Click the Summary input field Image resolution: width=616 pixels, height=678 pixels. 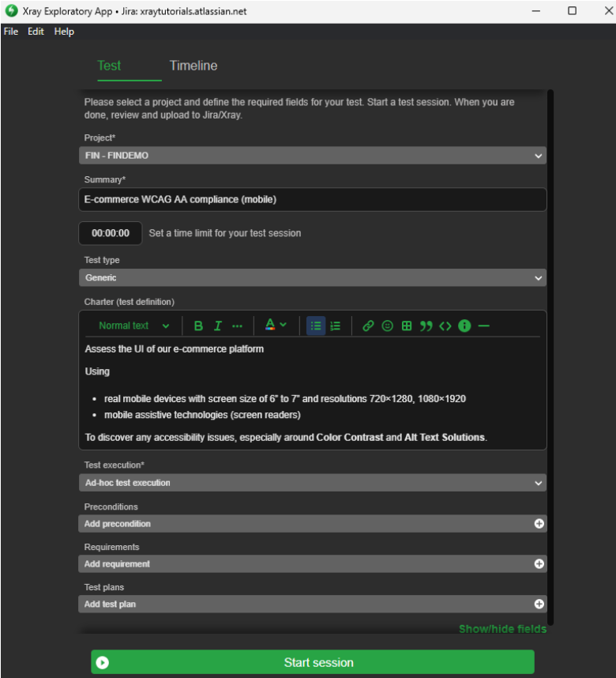pos(313,199)
